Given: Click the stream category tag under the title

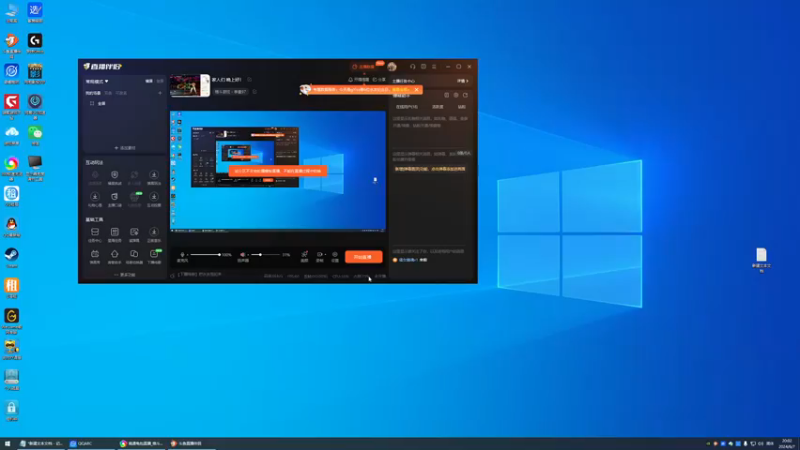Looking at the screenshot, I should tap(231, 92).
